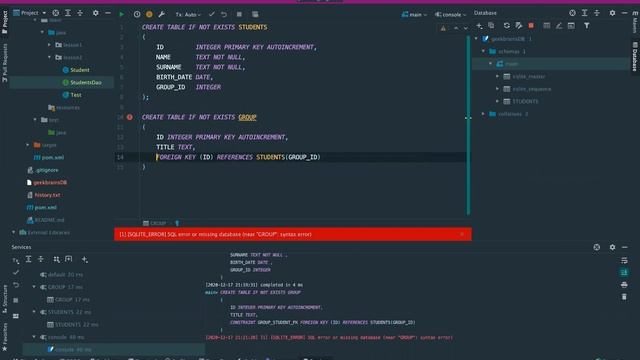Expand the sqlite_sequence table node
This screenshot has width=640, height=360.
pyautogui.click(x=498, y=89)
